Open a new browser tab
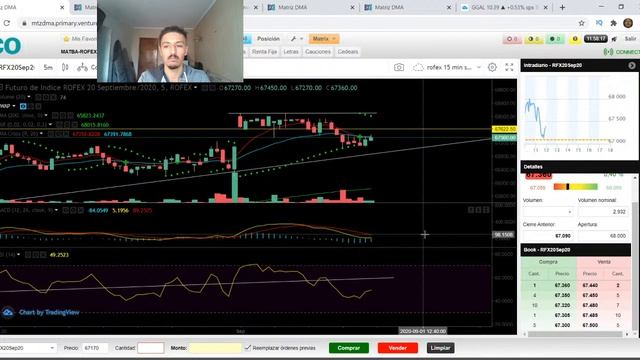The width and height of the screenshot is (640, 360). coord(562,7)
